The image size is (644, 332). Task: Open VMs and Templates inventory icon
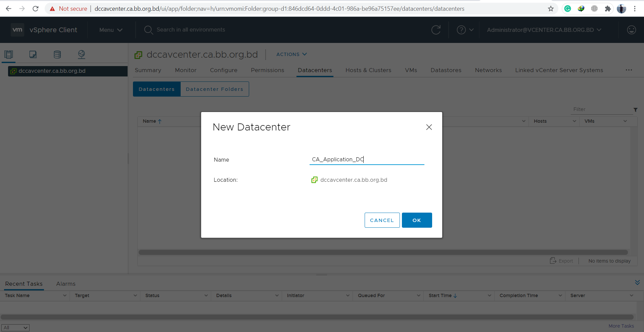(x=33, y=54)
